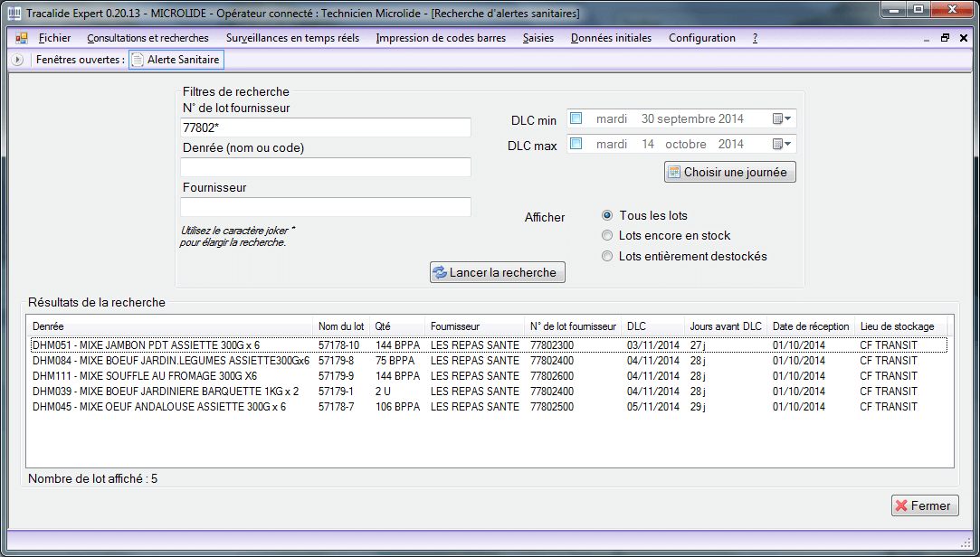This screenshot has height=557, width=980.
Task: Click the Denrée (nom ou code) field
Action: coord(326,167)
